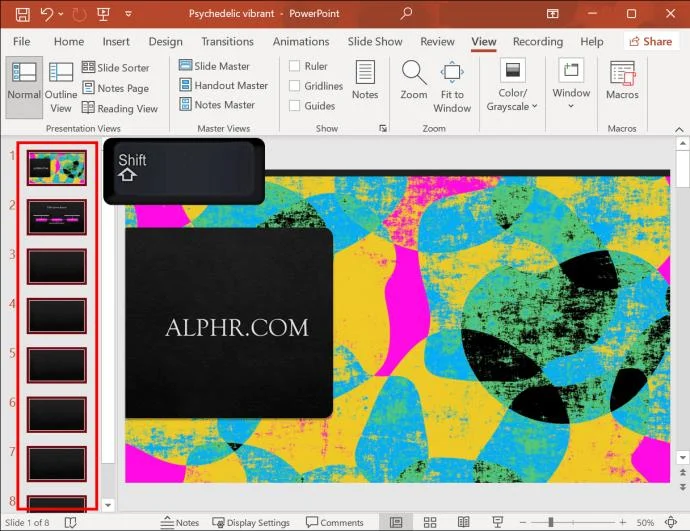Switch to the Review tab
Image resolution: width=690 pixels, height=531 pixels.
click(x=437, y=41)
